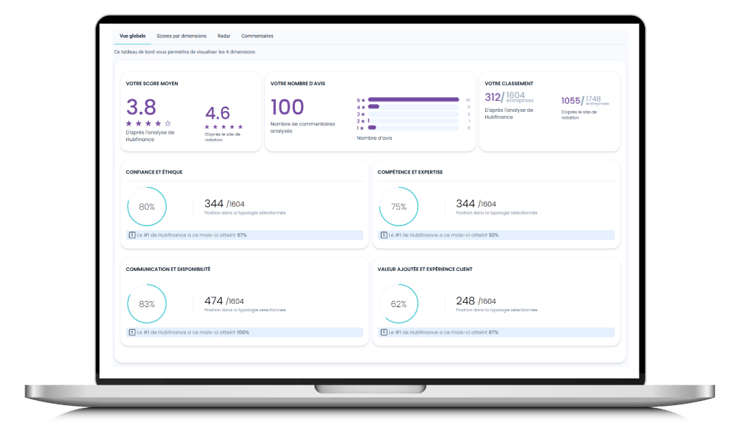Click the 3.8 star rating row
741x425 pixels.
[148, 123]
